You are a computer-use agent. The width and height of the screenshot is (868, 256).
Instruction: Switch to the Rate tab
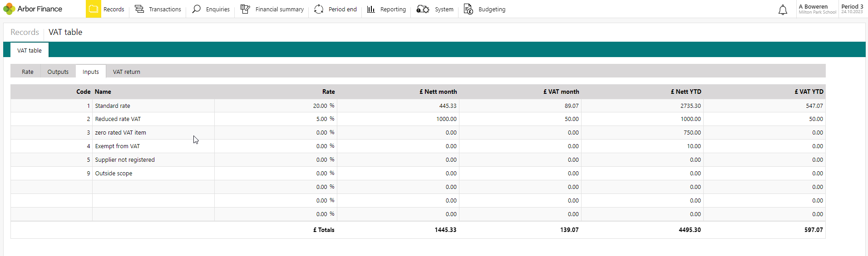pyautogui.click(x=27, y=72)
